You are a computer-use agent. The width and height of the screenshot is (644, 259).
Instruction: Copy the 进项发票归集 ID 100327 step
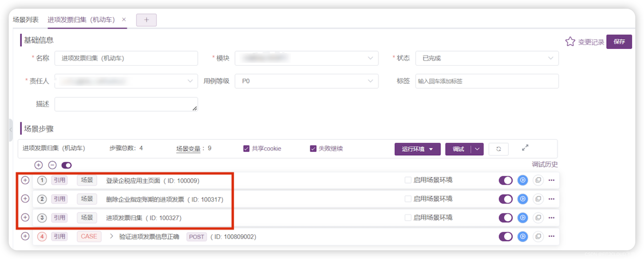click(538, 217)
